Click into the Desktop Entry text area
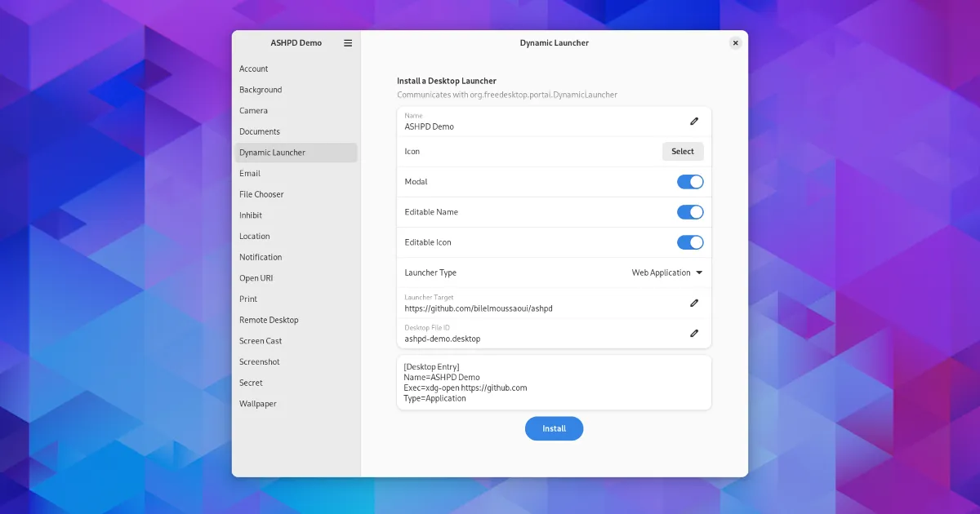The height and width of the screenshot is (514, 980). click(x=554, y=382)
